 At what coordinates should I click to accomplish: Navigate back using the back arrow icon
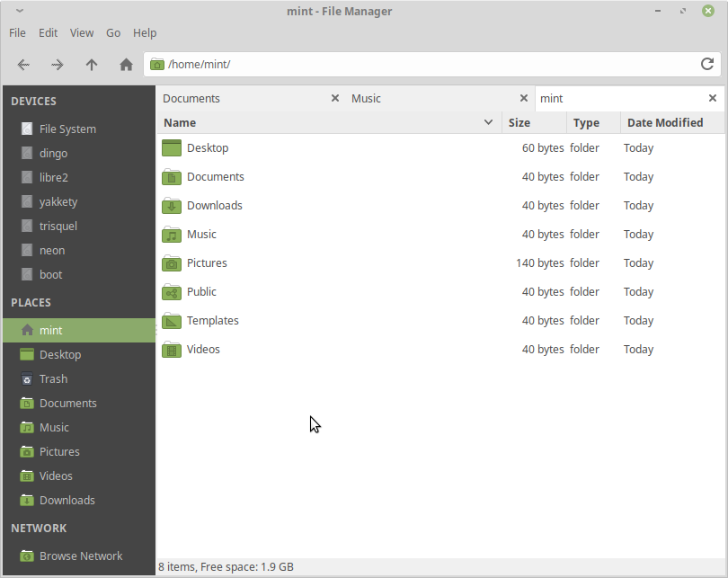tap(23, 65)
